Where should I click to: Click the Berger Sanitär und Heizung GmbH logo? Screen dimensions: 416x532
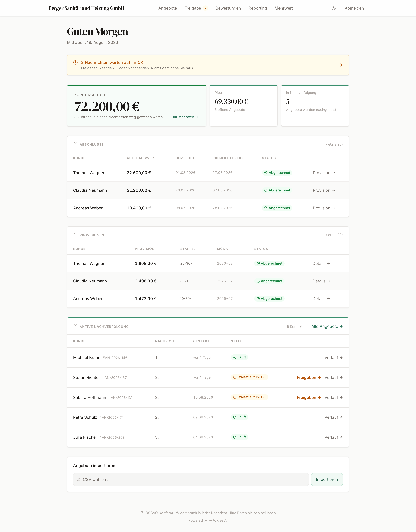[86, 8]
